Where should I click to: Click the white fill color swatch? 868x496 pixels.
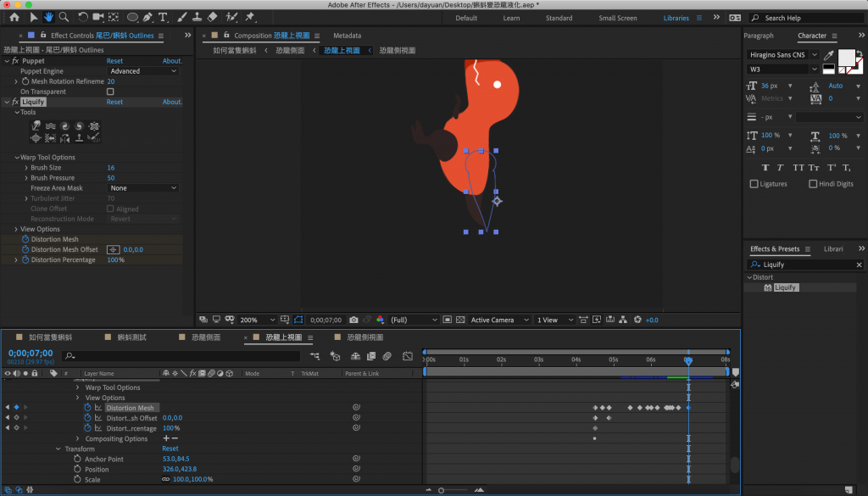847,58
